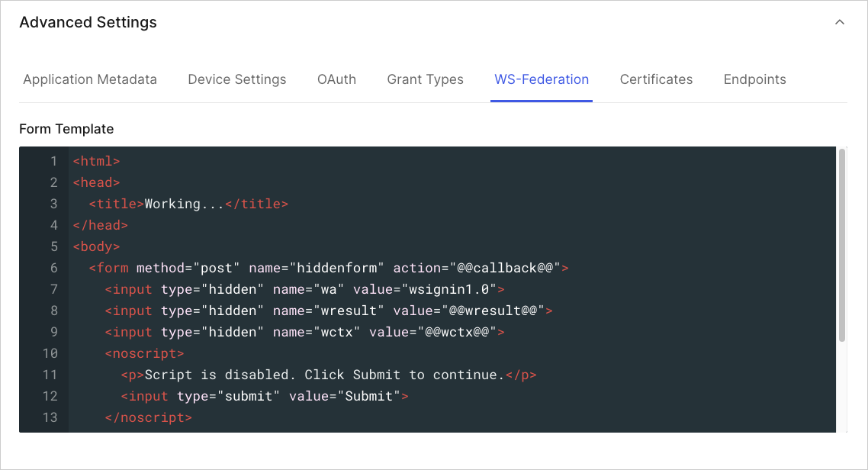View the Grant Types tab
The image size is (868, 470).
click(x=425, y=79)
